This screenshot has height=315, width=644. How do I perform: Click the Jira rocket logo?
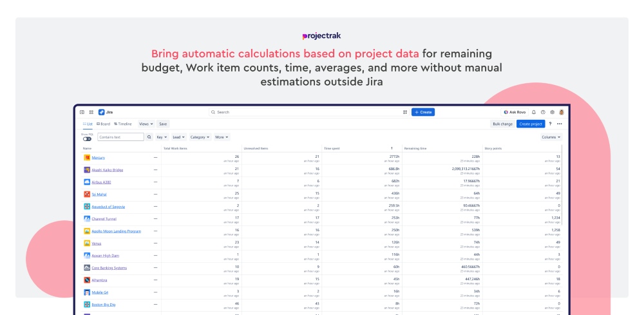102,112
